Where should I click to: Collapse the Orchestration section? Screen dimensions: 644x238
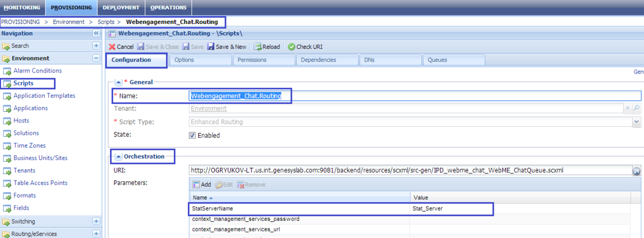point(118,157)
